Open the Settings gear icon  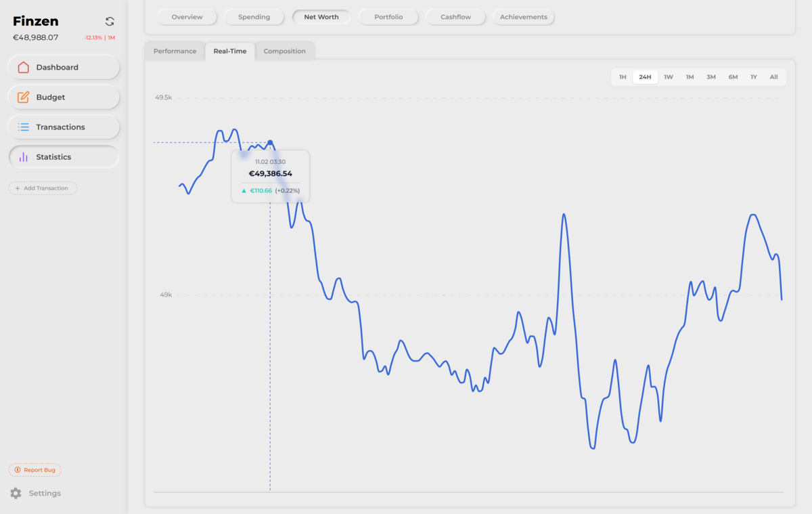tap(16, 493)
